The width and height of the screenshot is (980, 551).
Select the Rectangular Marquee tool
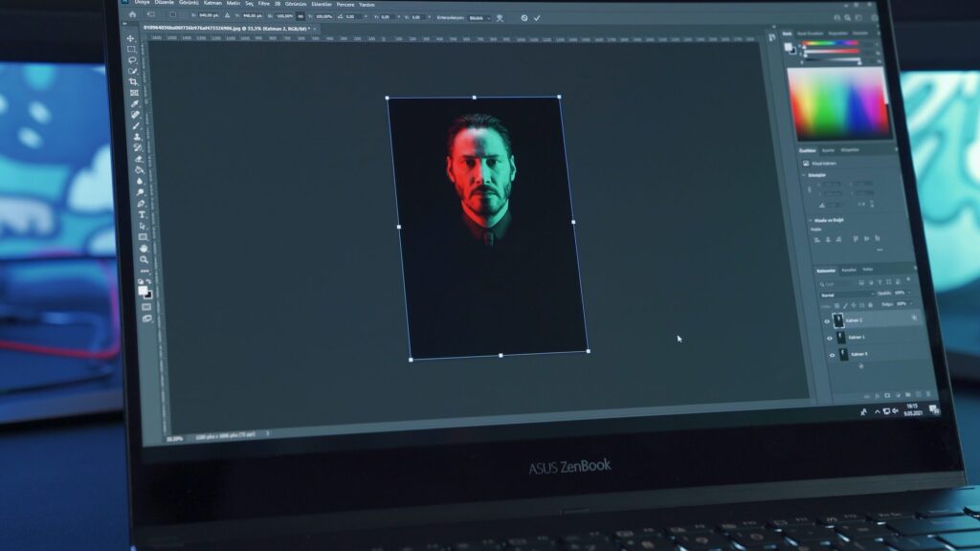click(x=131, y=50)
